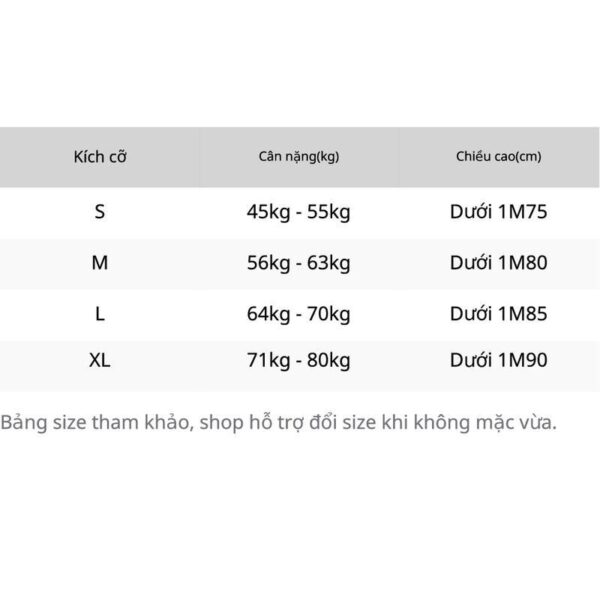Select the Kích cỡ column header
The height and width of the screenshot is (600, 600).
pos(100,157)
